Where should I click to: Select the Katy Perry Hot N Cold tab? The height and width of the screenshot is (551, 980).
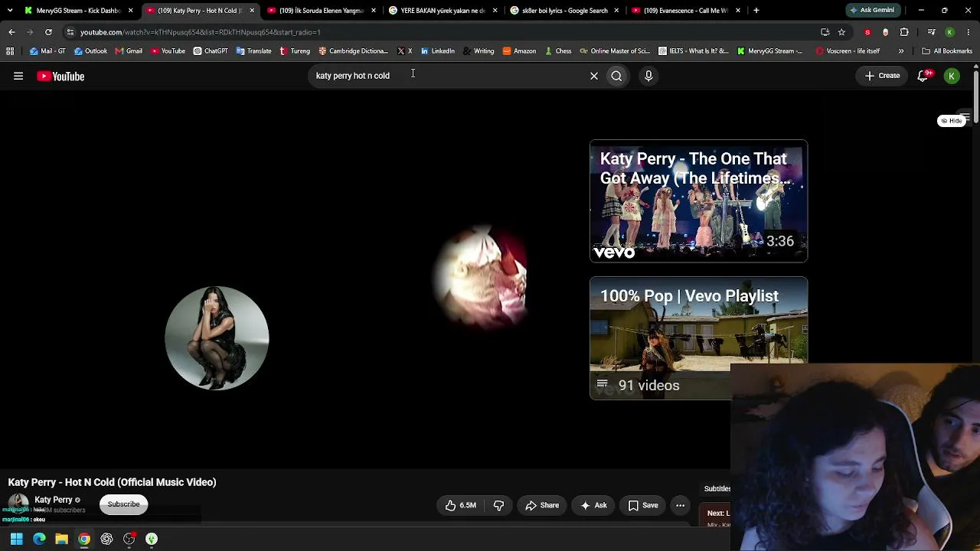point(199,11)
